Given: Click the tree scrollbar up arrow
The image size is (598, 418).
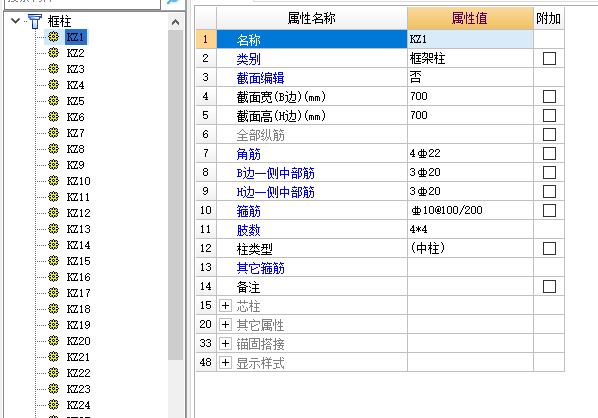Looking at the screenshot, I should [x=175, y=22].
